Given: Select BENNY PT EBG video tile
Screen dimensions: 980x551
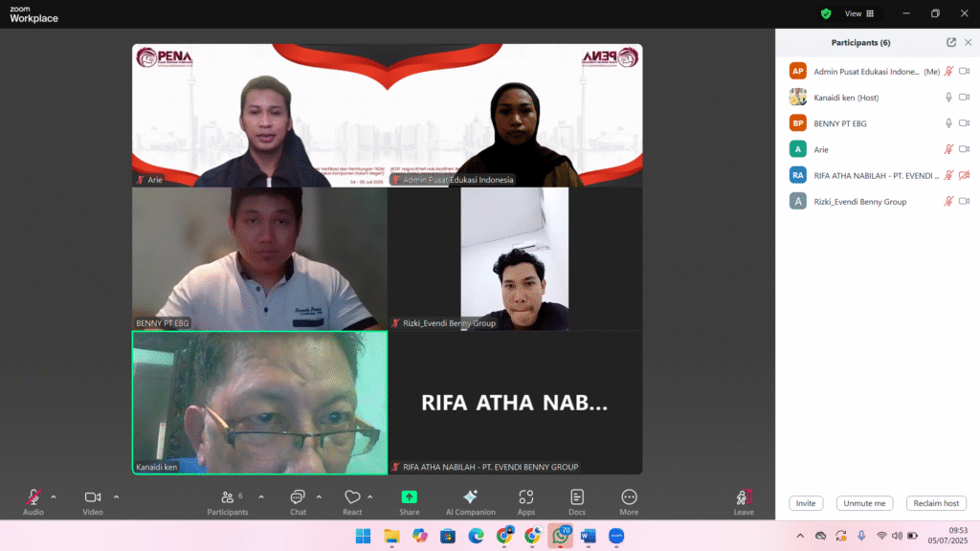Looking at the screenshot, I should point(260,258).
